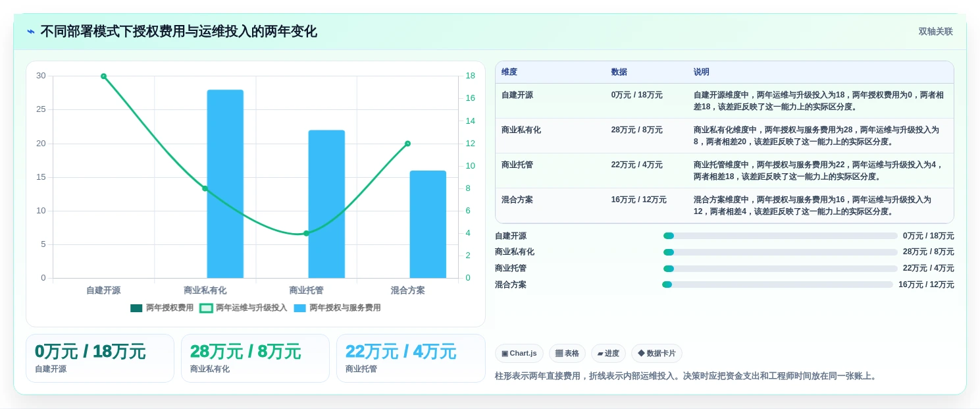This screenshot has width=980, height=409.
Task: Select the 表格 tag chip
Action: click(567, 354)
